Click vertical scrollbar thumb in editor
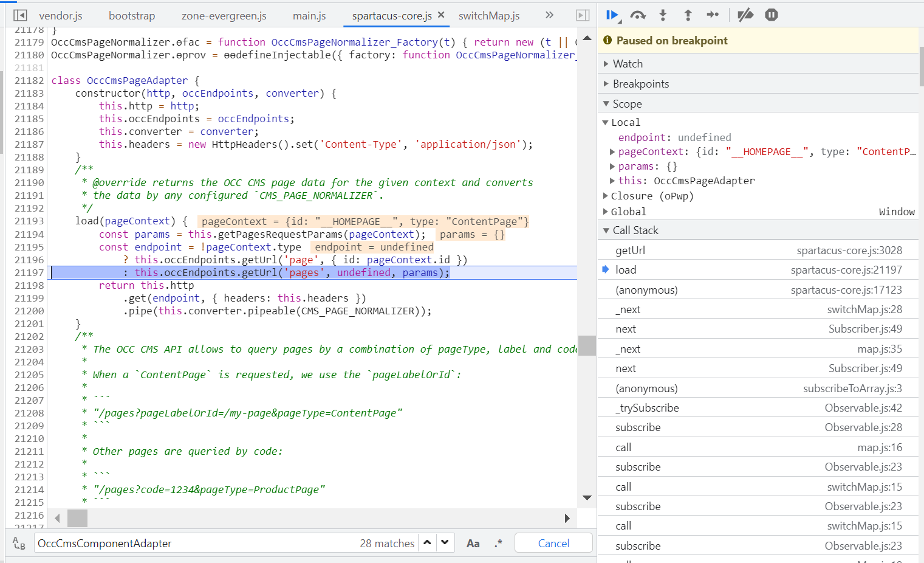This screenshot has width=924, height=563. [x=587, y=345]
